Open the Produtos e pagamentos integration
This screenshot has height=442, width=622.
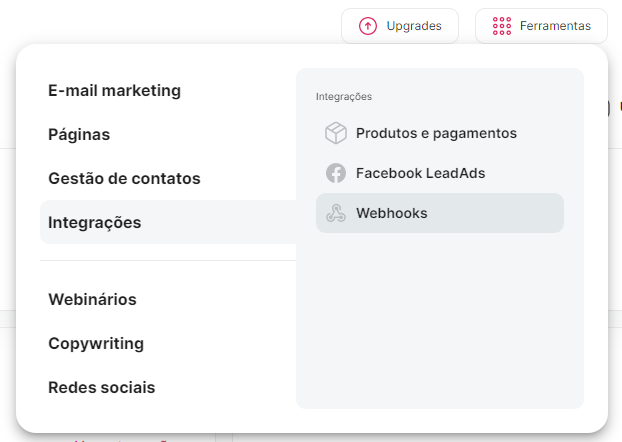click(436, 133)
